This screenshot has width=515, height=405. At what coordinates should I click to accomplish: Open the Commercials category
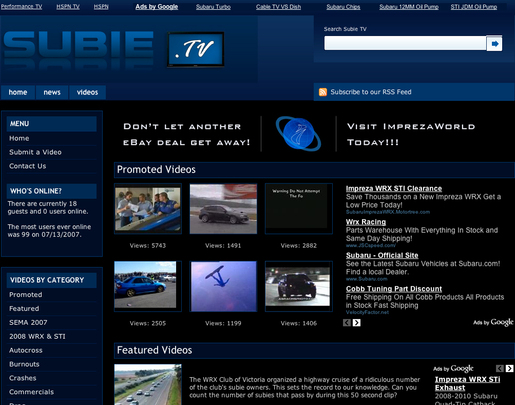(x=31, y=392)
